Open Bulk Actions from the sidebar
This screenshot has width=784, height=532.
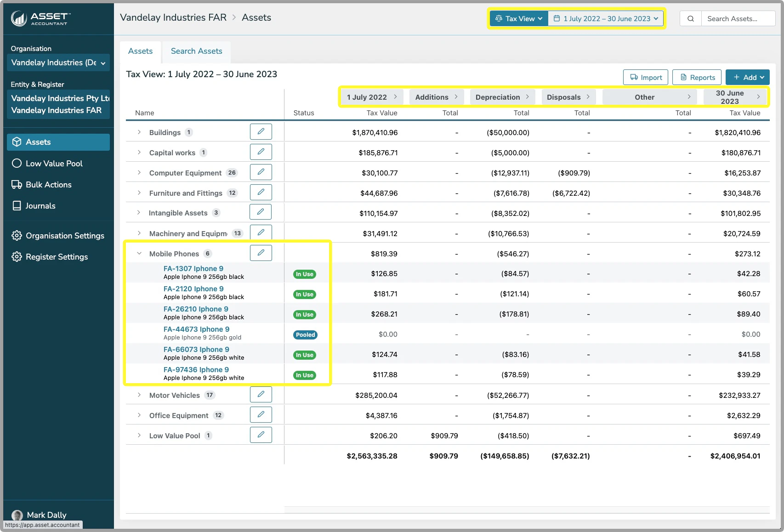click(x=49, y=184)
